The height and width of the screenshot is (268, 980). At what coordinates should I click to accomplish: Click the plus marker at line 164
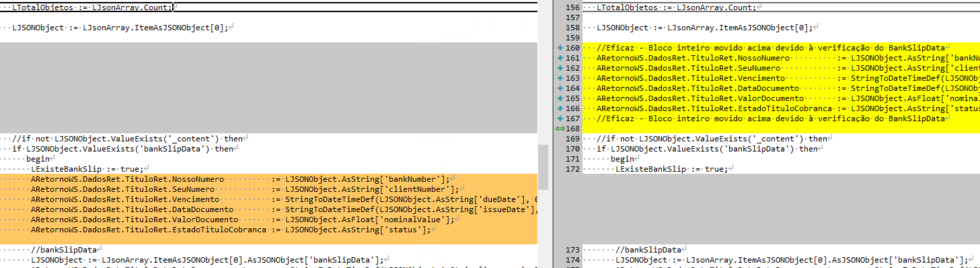pyautogui.click(x=560, y=88)
